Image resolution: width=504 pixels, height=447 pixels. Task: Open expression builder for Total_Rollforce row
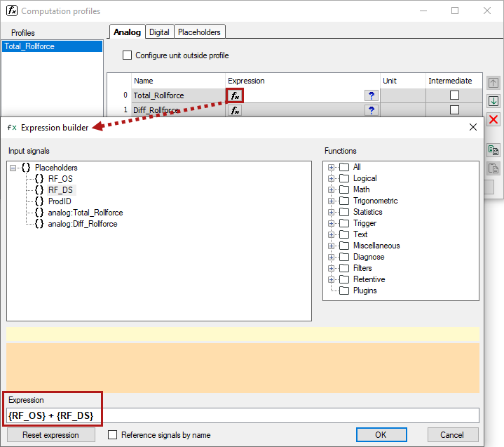235,95
